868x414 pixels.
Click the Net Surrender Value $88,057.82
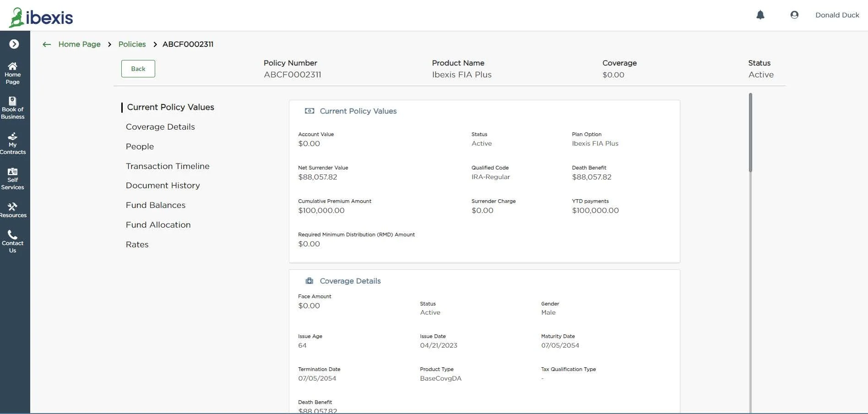[x=317, y=177]
